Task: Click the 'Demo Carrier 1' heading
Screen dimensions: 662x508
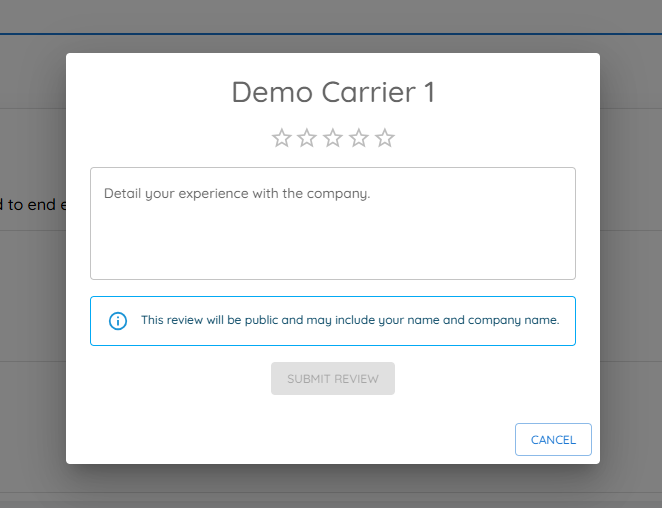Action: [333, 92]
